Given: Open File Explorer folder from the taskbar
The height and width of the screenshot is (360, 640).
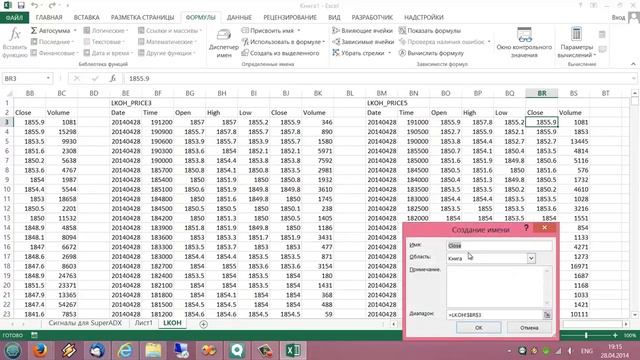Looking at the screenshot, I should pos(153,351).
